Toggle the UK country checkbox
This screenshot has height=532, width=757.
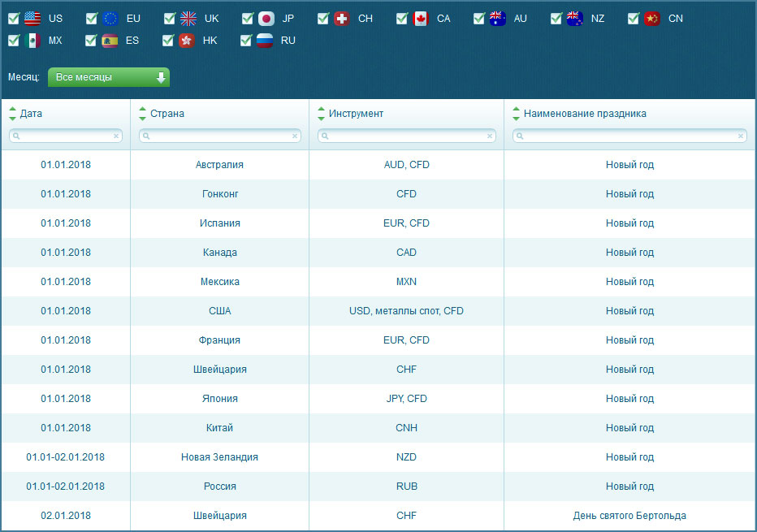(170, 18)
